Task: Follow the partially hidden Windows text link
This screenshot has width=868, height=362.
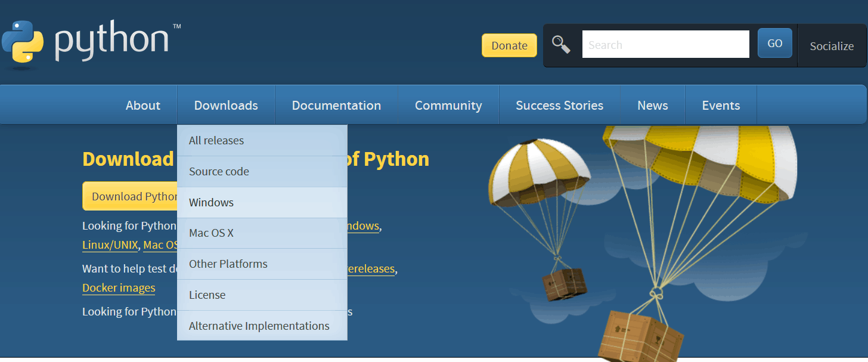Action: click(x=363, y=226)
